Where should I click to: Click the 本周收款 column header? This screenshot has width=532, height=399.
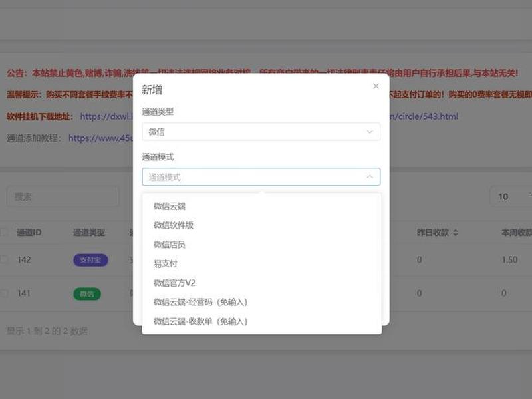[x=517, y=233]
